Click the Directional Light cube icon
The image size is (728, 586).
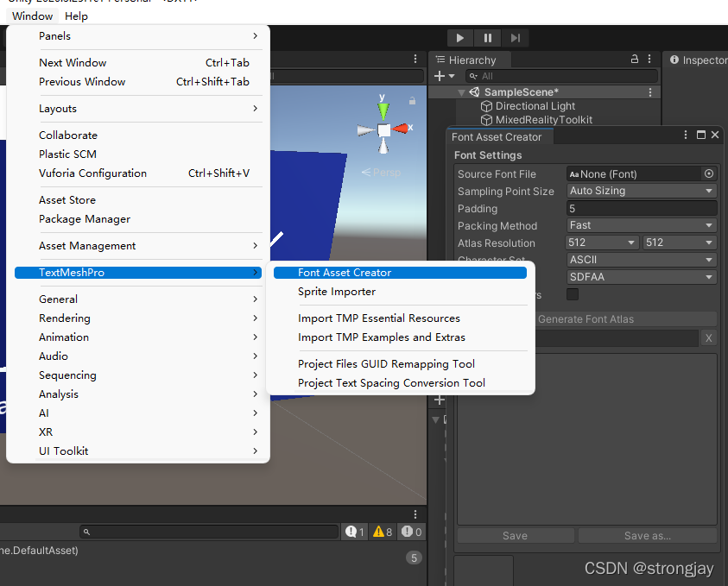(x=486, y=106)
